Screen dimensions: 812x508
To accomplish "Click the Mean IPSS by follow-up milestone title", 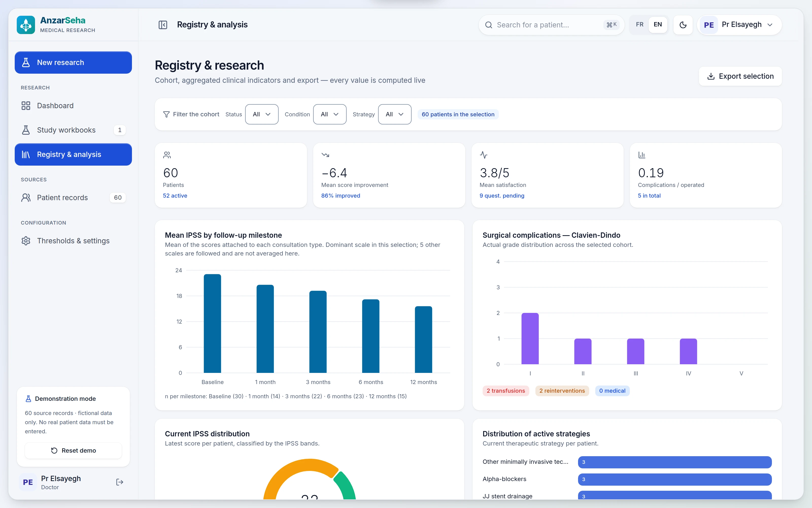I will click(x=224, y=235).
